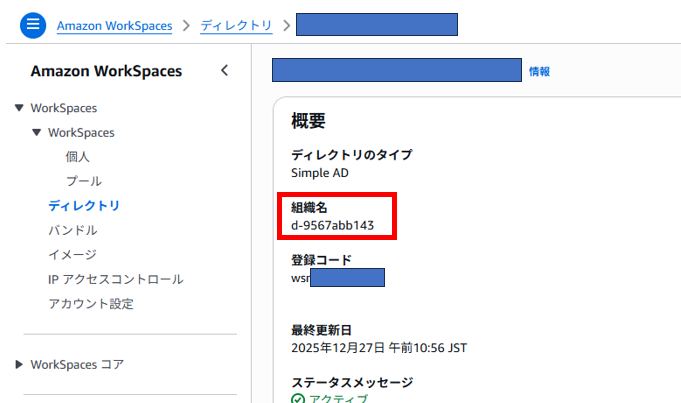Click the organization name d-9567abb143
Screen dimensions: 681x403
coord(332,225)
